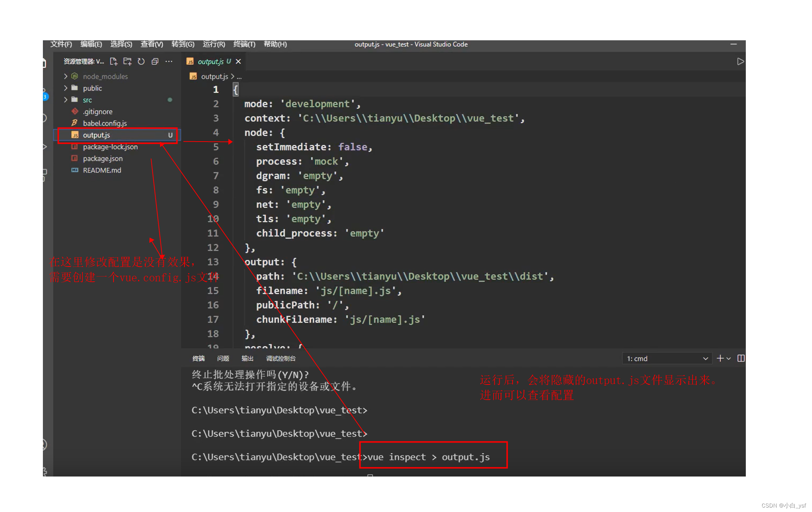Open the 查看(V) menu
The image size is (812, 512).
click(x=152, y=44)
